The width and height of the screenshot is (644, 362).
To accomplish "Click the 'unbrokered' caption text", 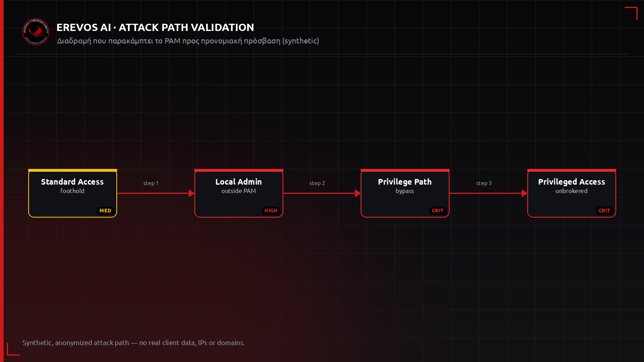I will [x=572, y=191].
